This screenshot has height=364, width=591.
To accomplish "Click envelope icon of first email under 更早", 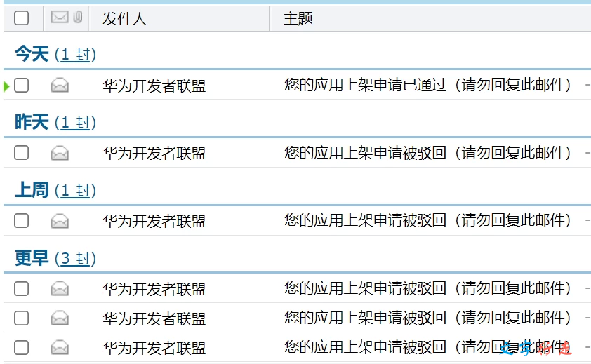I will point(60,288).
